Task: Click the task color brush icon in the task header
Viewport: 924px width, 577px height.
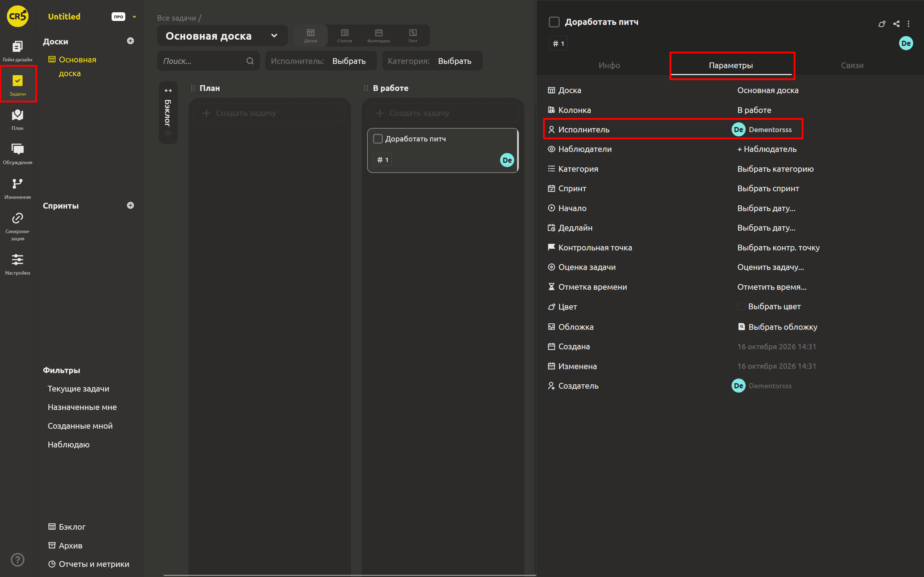Action: 882,24
